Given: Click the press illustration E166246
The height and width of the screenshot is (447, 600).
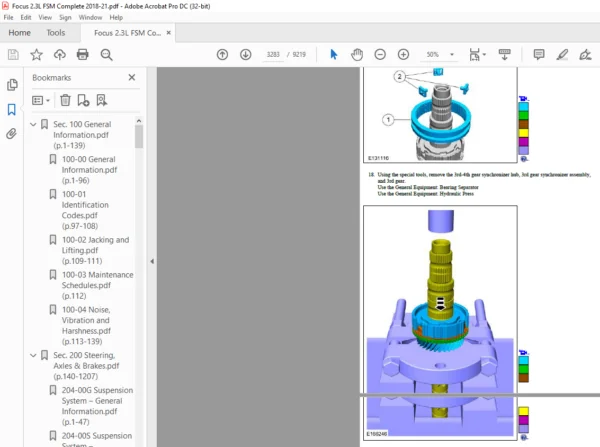Looking at the screenshot, I should pyautogui.click(x=440, y=323).
